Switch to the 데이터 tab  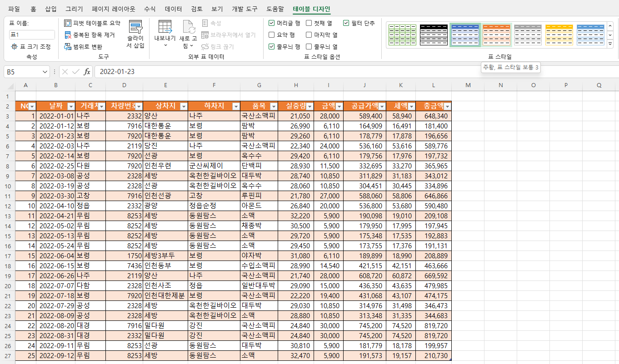[174, 9]
